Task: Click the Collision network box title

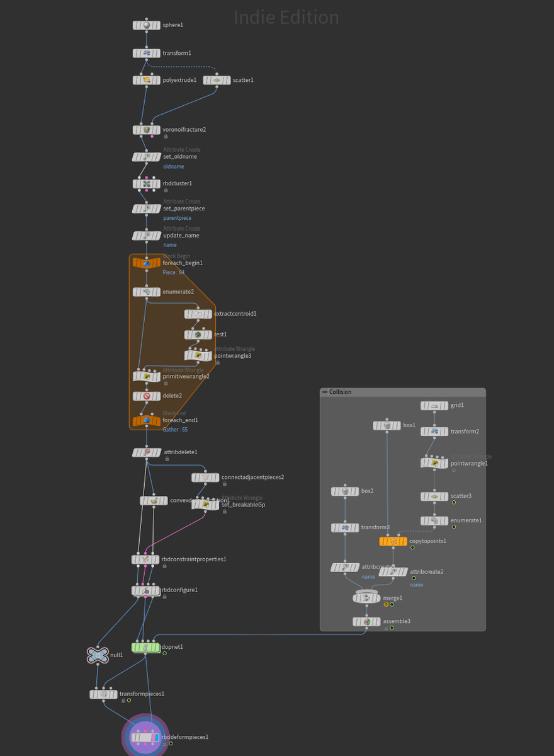Action: pos(341,392)
